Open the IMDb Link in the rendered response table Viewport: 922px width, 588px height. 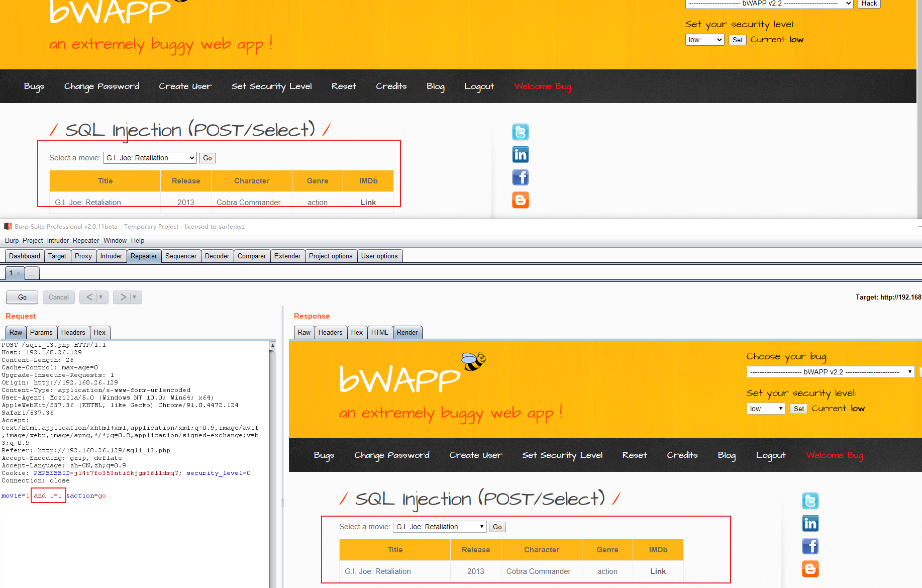(658, 571)
